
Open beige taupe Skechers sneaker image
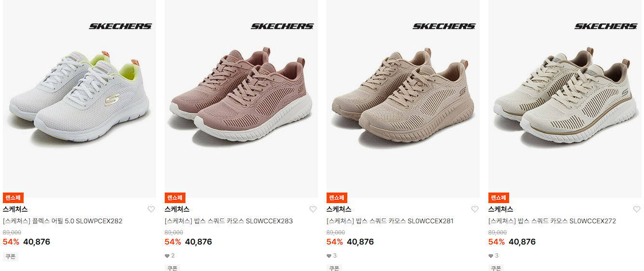tap(403, 99)
